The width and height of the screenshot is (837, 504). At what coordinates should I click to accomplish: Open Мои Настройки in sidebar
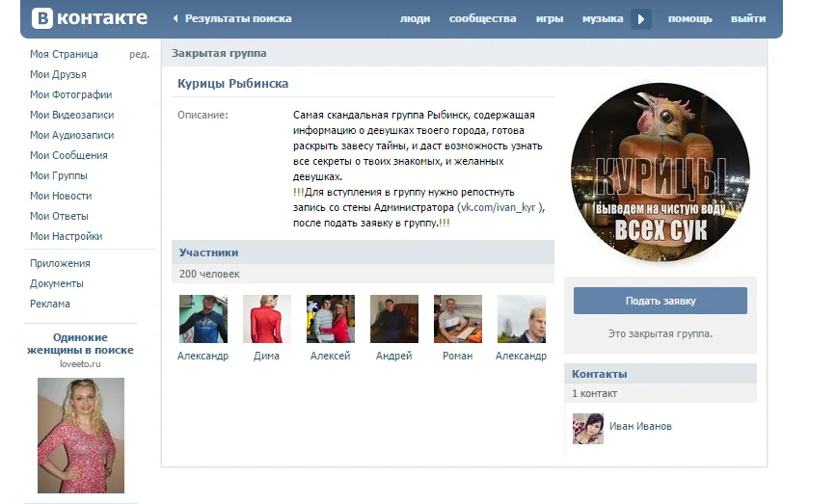(67, 236)
